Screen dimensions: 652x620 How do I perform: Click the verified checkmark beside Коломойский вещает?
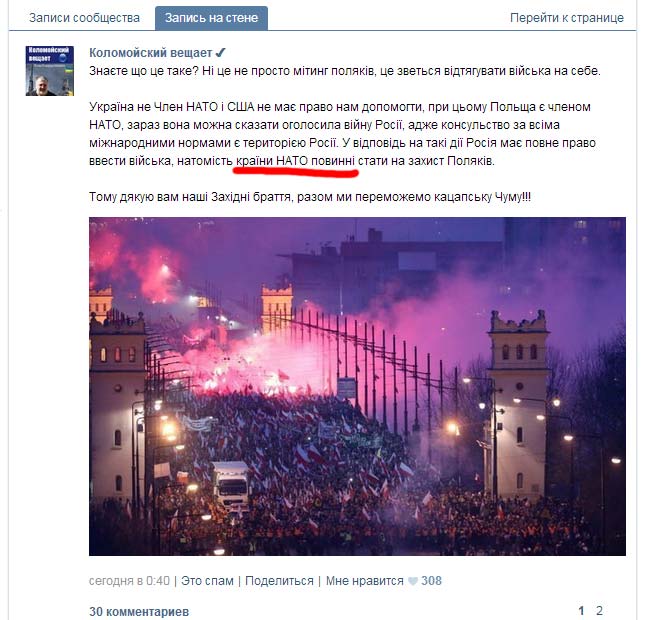click(221, 52)
